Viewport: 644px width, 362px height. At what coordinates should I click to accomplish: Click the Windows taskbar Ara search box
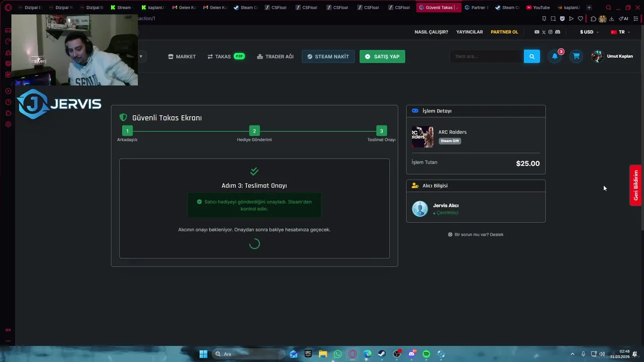click(x=250, y=354)
